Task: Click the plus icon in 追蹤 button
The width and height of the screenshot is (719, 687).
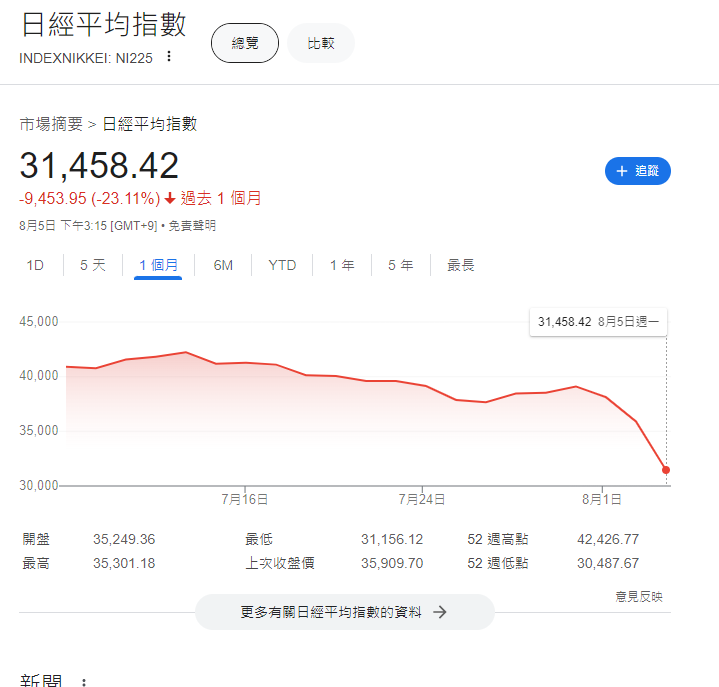Action: click(621, 171)
